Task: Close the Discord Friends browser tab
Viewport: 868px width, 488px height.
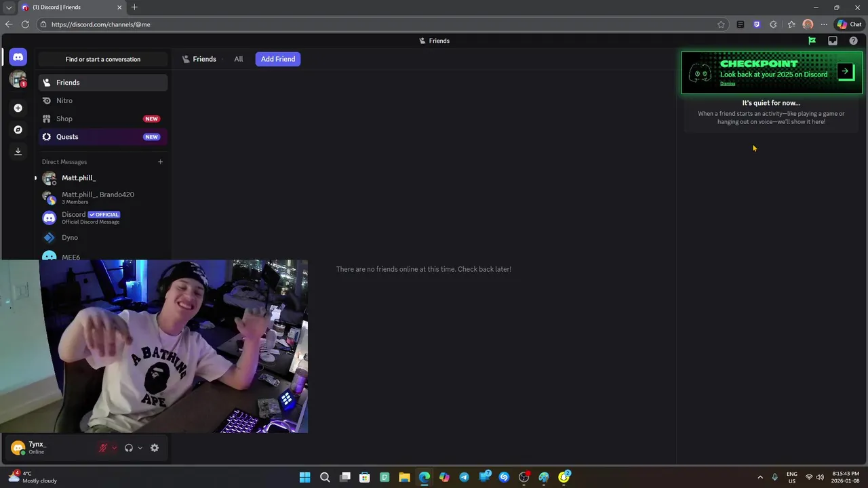Action: [120, 7]
